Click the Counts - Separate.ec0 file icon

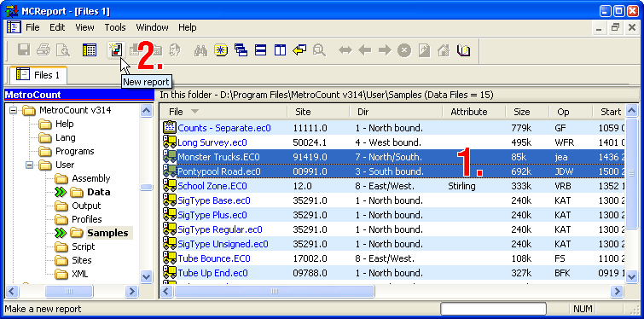169,128
